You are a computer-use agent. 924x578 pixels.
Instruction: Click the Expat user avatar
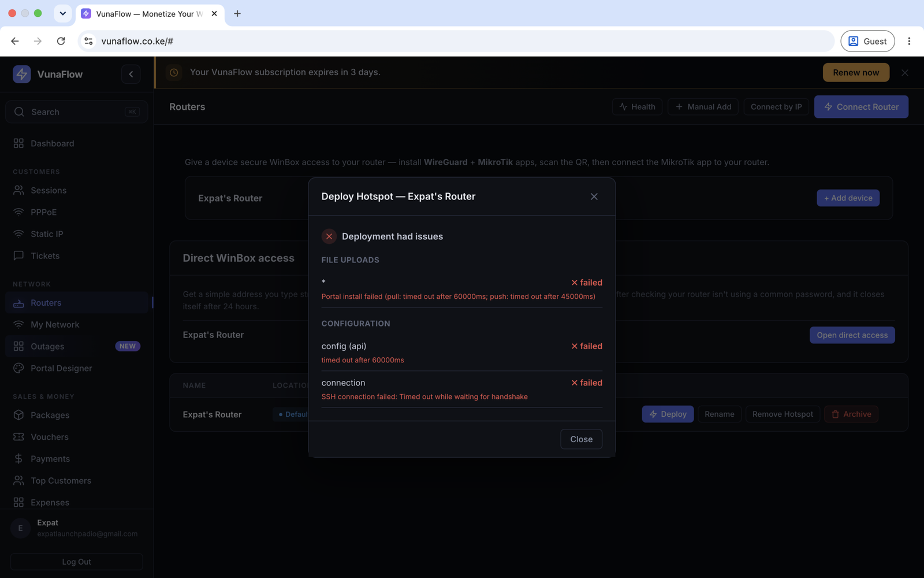pos(20,528)
